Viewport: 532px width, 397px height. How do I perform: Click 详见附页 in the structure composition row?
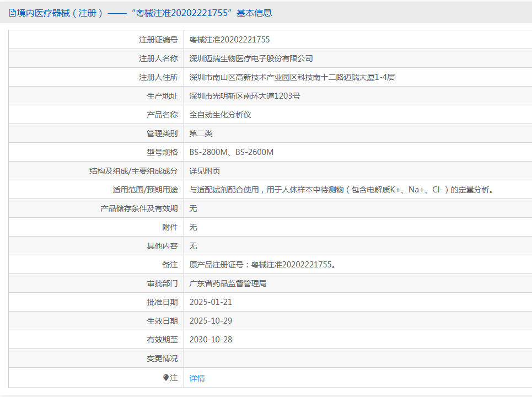[x=205, y=171]
